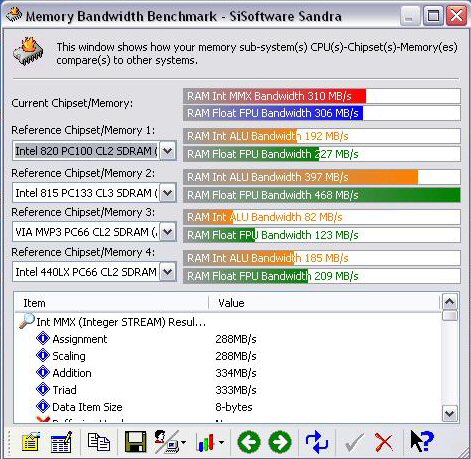Click the RAM Float FPU 209 MB/s bar
This screenshot has height=459, width=471.
322,276
